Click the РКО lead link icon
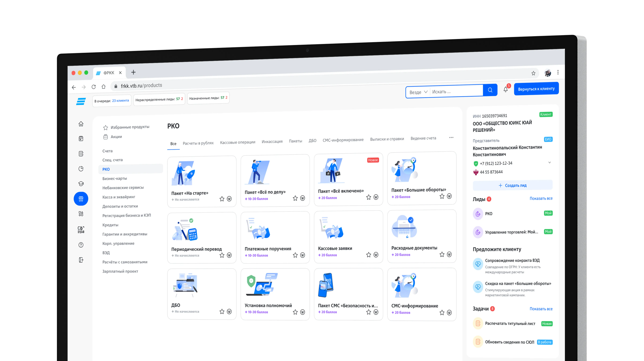The image size is (644, 361). [478, 214]
